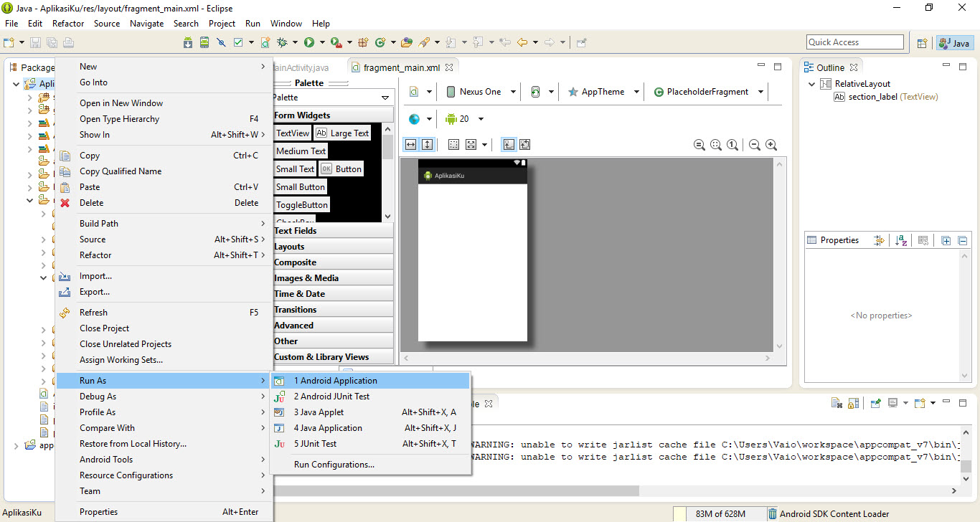
Task: Zoom out on the layout canvas
Action: [x=755, y=145]
